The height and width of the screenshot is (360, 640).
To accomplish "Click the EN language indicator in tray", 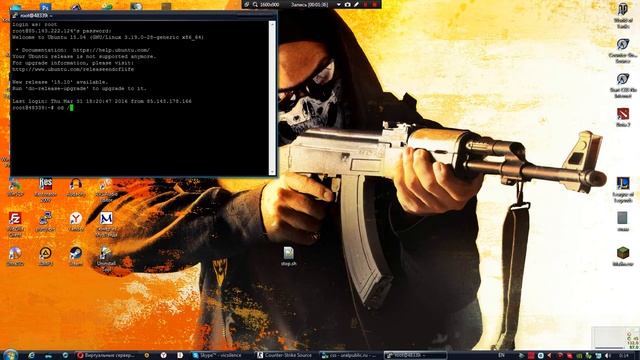I will click(501, 356).
